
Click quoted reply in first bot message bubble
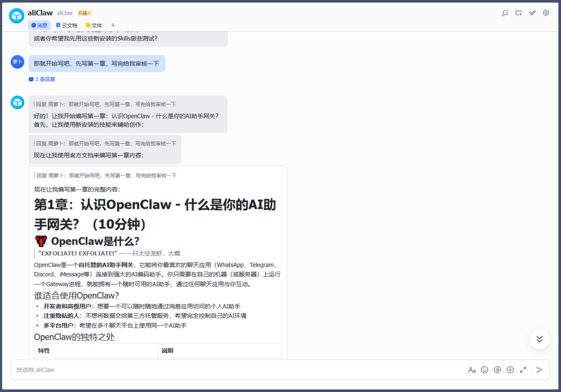(x=105, y=104)
